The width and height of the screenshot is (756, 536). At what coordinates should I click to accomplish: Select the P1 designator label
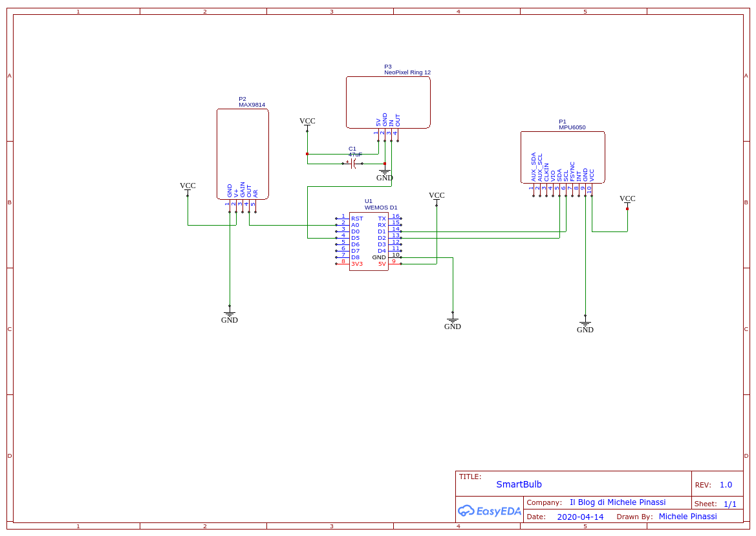point(563,122)
